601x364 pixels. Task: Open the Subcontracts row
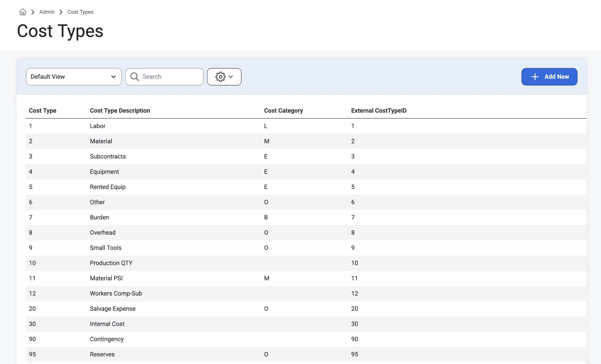pos(306,157)
